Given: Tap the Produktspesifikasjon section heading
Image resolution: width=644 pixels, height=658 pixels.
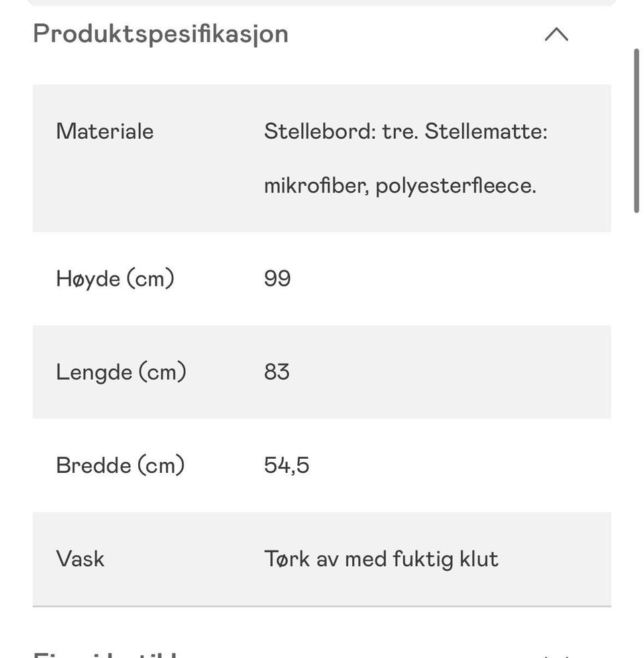Looking at the screenshot, I should click(160, 34).
